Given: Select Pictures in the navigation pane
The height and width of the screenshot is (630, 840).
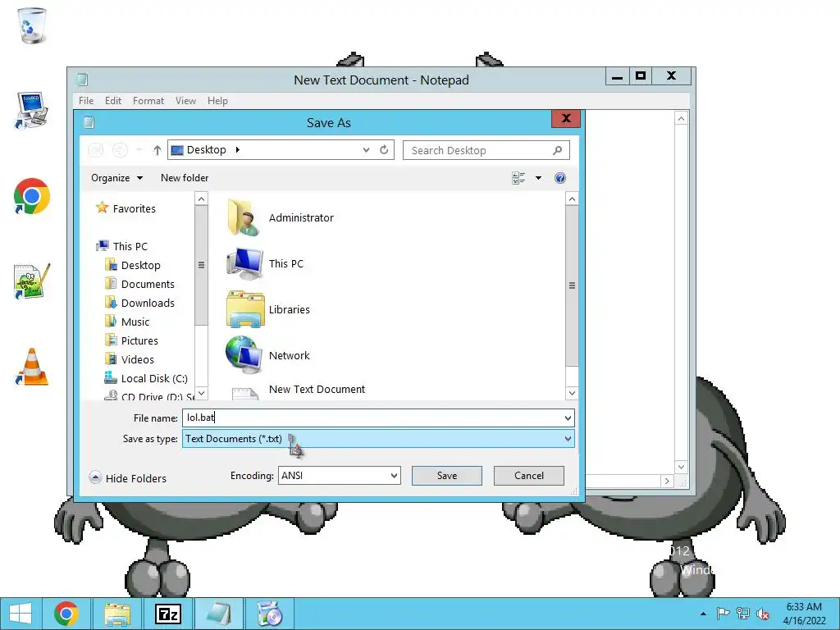Looking at the screenshot, I should (132, 340).
